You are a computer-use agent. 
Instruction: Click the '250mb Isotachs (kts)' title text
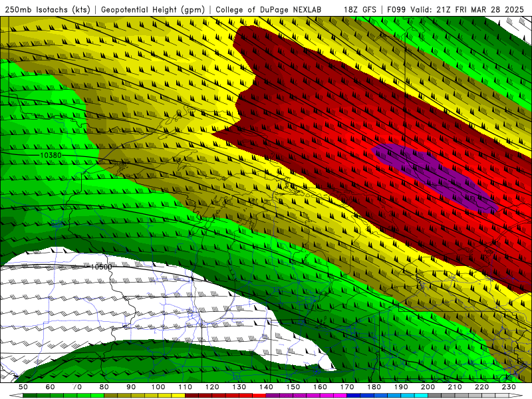(48, 9)
